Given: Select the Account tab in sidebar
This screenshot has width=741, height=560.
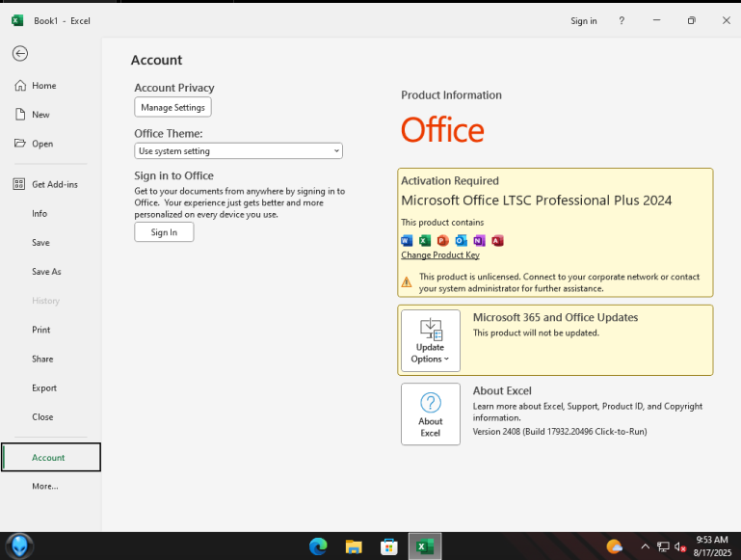Looking at the screenshot, I should pyautogui.click(x=50, y=457).
